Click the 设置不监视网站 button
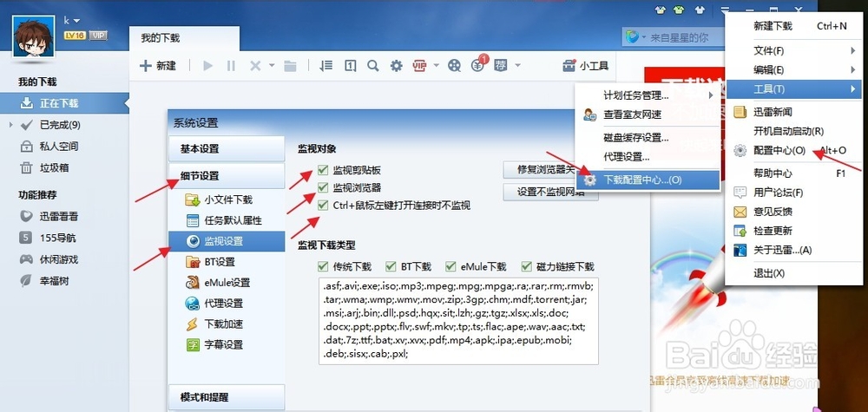The height and width of the screenshot is (412, 868). click(x=551, y=192)
